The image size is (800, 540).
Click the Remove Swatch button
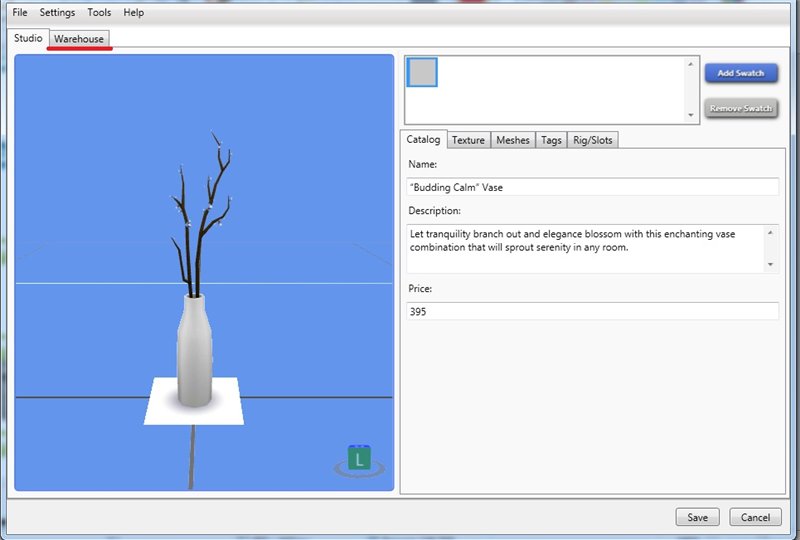tap(741, 108)
